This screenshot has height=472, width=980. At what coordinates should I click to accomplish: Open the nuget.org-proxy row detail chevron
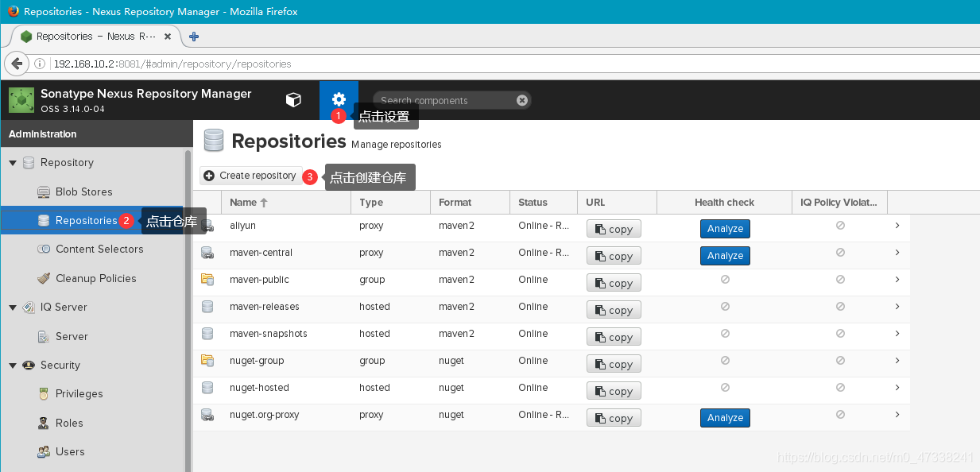pyautogui.click(x=897, y=415)
